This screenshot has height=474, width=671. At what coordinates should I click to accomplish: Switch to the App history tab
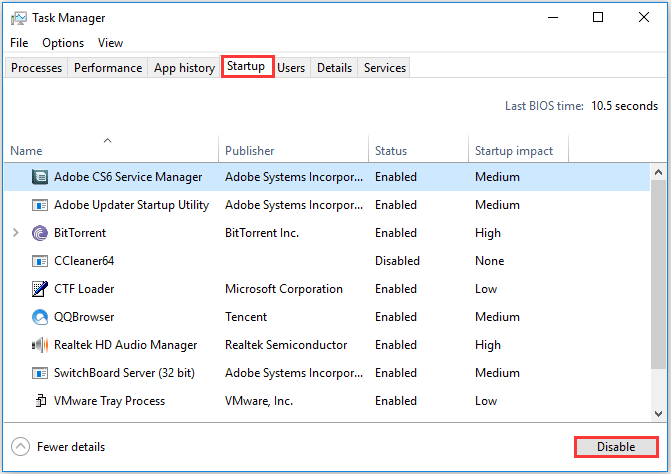184,68
